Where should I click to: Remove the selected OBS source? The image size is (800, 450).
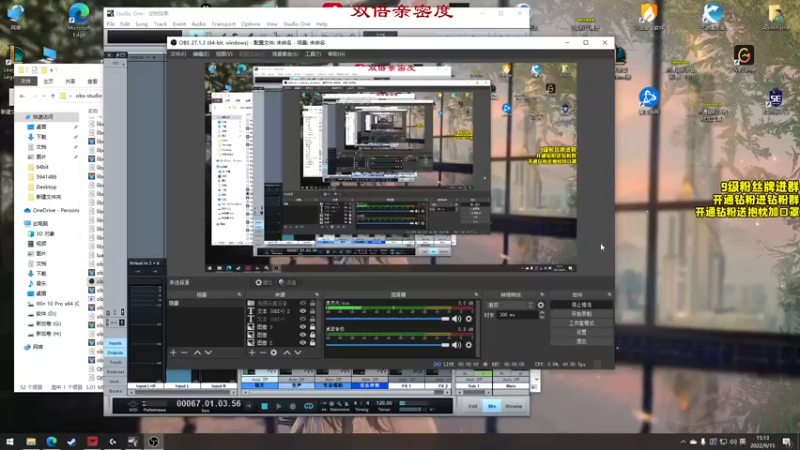click(x=263, y=353)
